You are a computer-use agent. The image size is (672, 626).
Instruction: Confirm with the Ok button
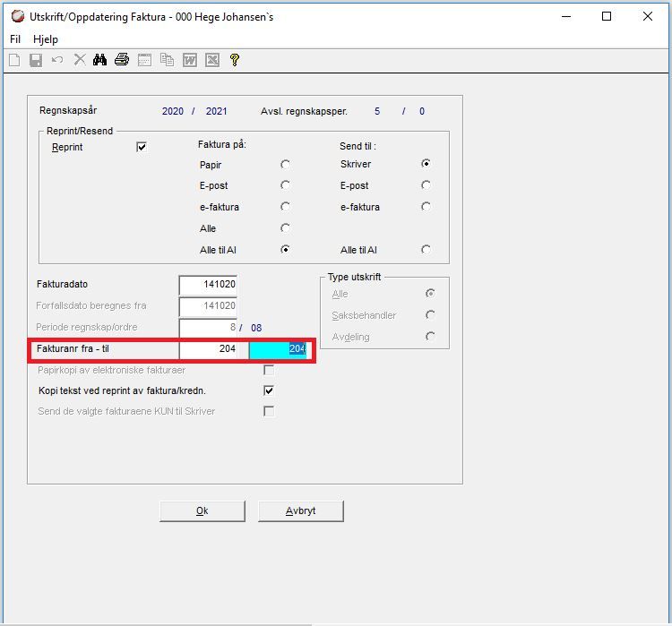point(202,511)
